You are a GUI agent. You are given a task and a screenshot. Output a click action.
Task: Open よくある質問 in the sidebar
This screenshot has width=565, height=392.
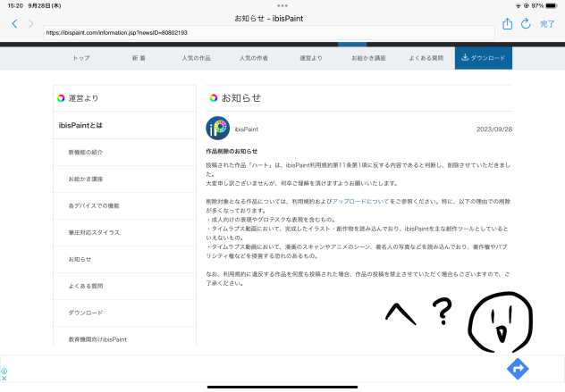pos(86,286)
